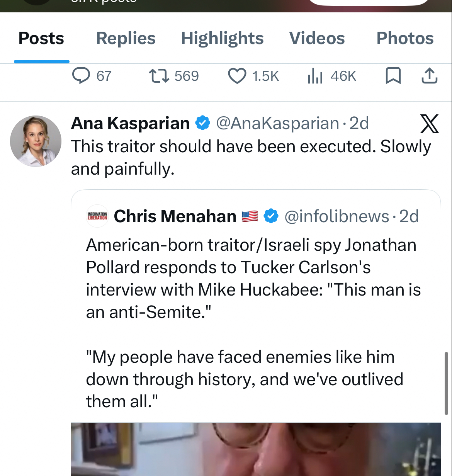Image resolution: width=452 pixels, height=476 pixels.
Task: Open the Ana Kasparian profile photo
Action: point(36,141)
